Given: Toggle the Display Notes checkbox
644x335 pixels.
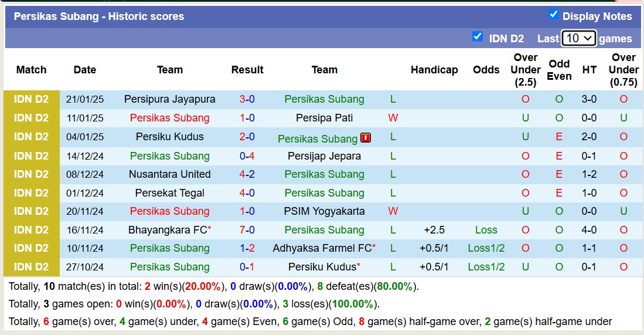Looking at the screenshot, I should coord(553,15).
